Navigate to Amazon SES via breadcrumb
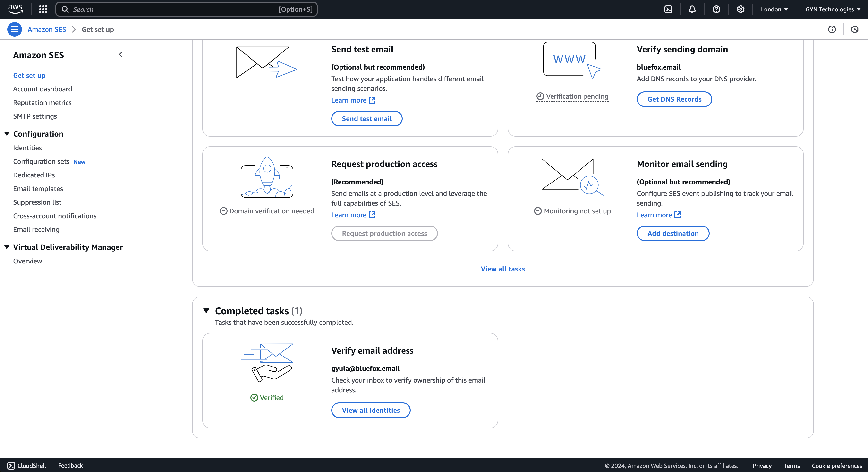 47,29
